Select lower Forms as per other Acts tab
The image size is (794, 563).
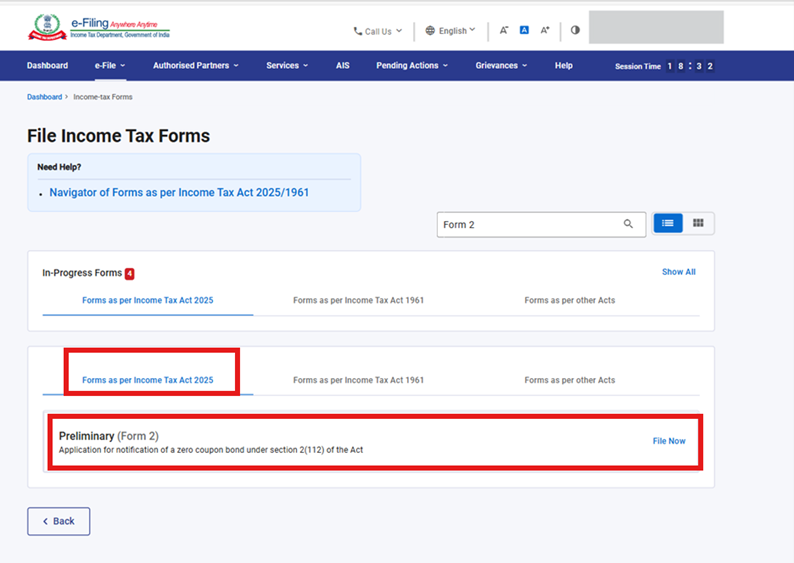coord(569,380)
